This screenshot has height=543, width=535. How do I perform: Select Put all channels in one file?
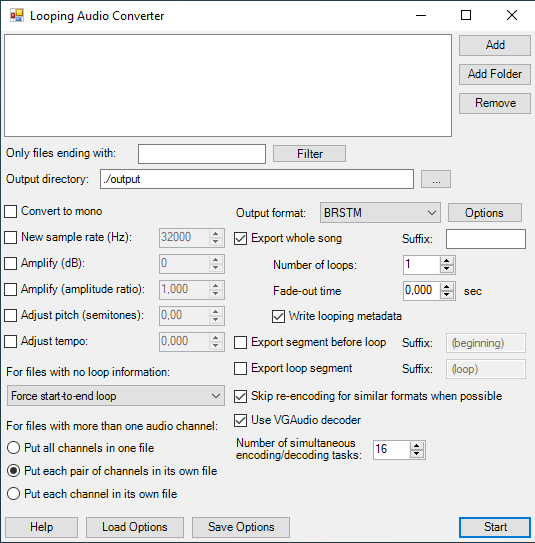(x=14, y=448)
